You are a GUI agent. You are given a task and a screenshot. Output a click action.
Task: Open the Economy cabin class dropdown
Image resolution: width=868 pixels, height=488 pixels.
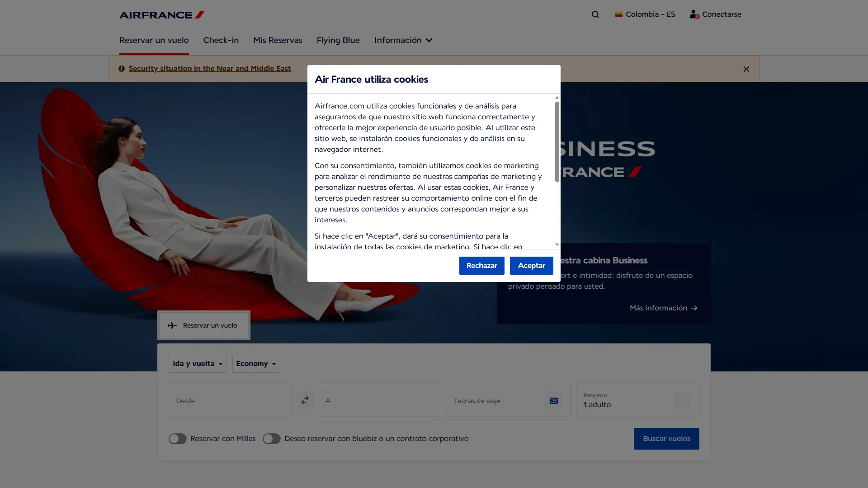256,364
